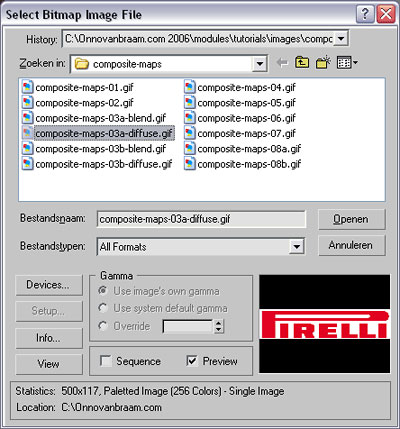
Task: Go up one folder level
Action: click(x=302, y=63)
